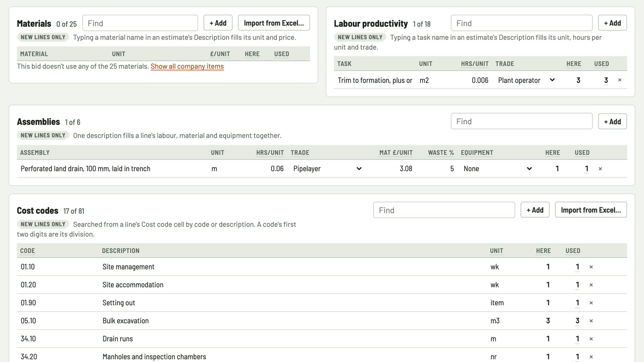Click the Used count for Bulk excavation

[577, 321]
